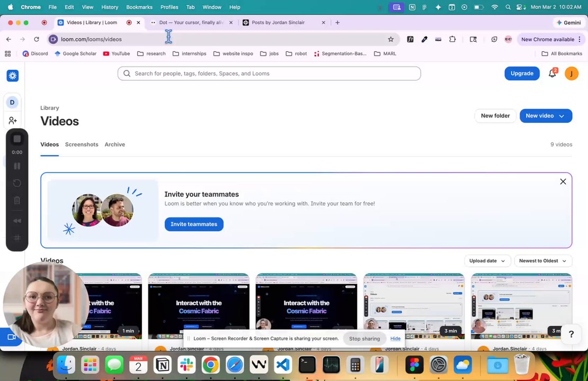
Task: Open the video thumbnail with 3 min badge
Action: pyautogui.click(x=414, y=306)
